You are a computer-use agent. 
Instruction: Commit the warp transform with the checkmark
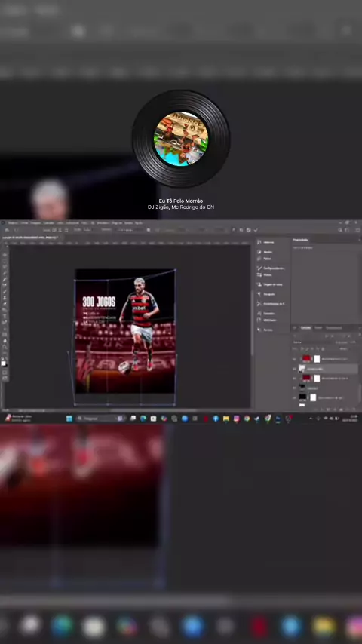coord(256,230)
